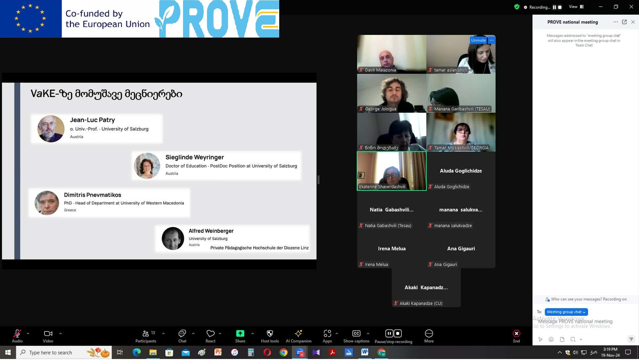
Task: Open the View menu at top
Action: pos(576,7)
